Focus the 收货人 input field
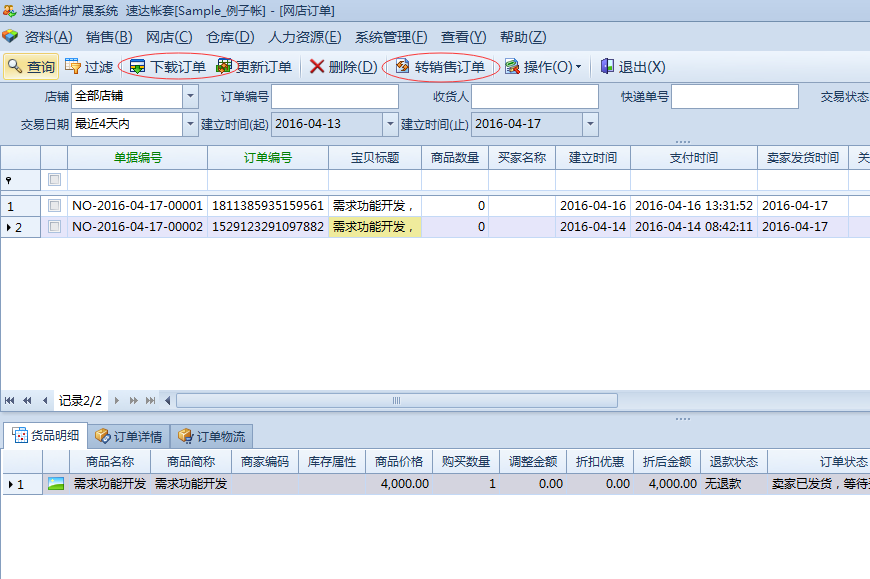870x579 pixels. (535, 96)
